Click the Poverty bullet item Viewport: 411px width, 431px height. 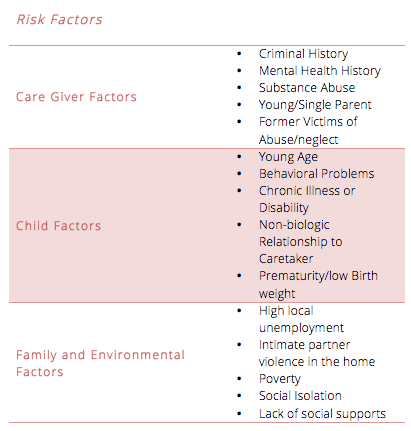coord(280,379)
